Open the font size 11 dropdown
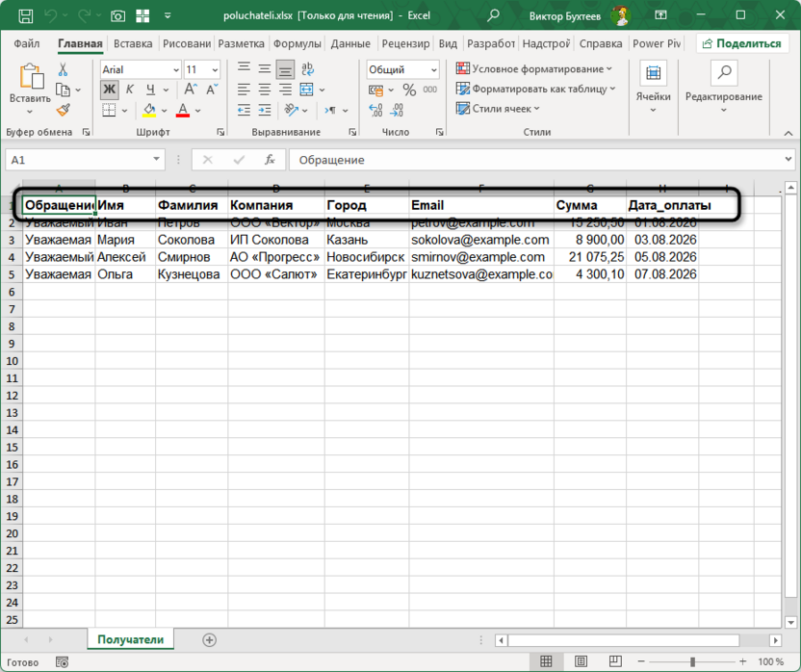 pos(215,70)
